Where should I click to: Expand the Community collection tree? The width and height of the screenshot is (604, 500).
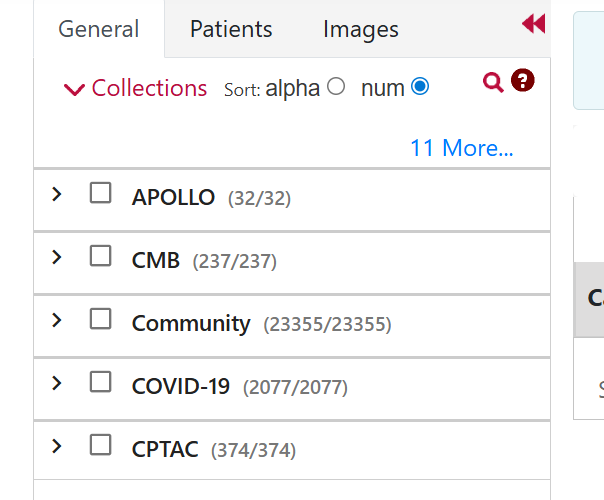tap(57, 320)
